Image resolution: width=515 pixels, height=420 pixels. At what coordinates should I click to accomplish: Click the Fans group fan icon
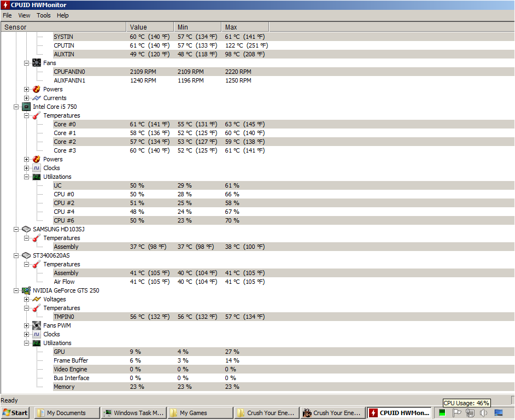tap(37, 63)
